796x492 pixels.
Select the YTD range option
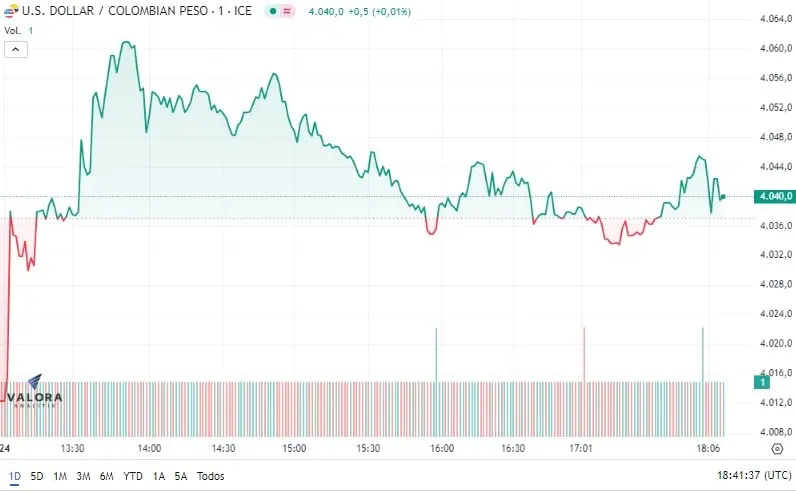[133, 476]
